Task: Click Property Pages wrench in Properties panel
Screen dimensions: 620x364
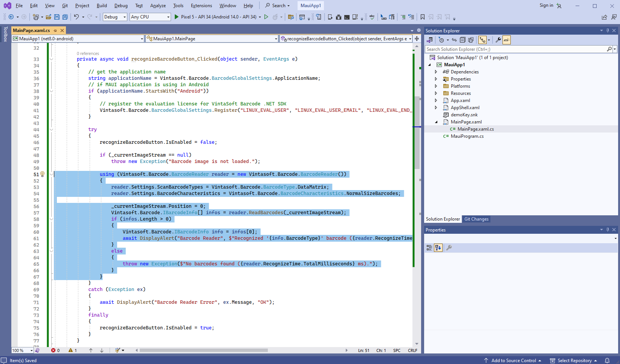Action: point(449,248)
